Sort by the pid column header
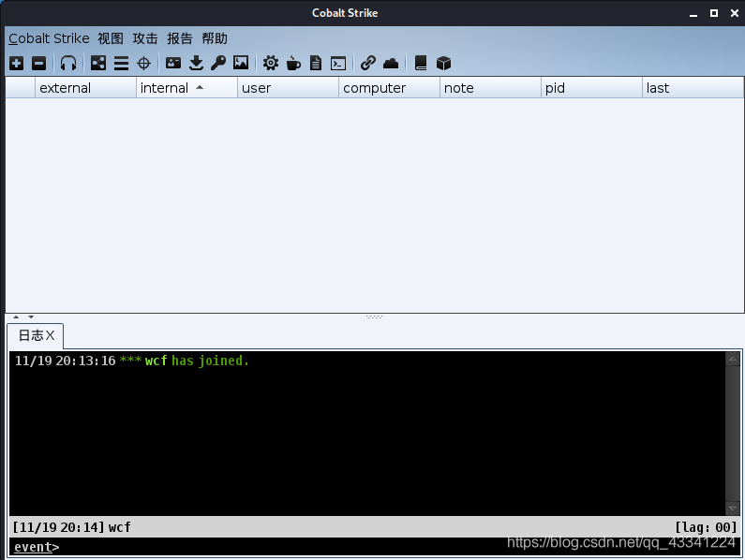The height and width of the screenshot is (560, 745). 591,88
